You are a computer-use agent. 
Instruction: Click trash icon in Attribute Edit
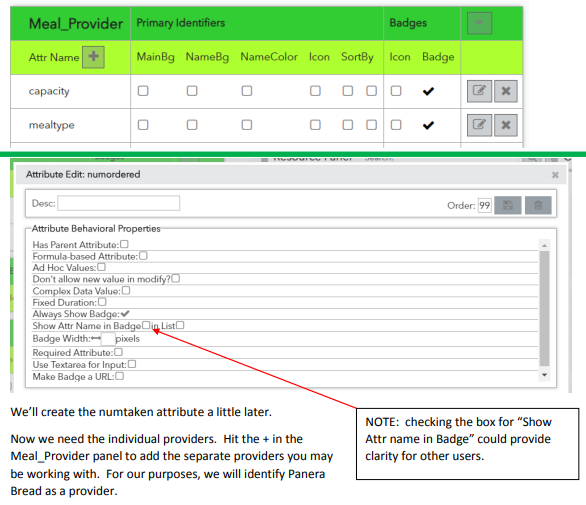point(538,205)
